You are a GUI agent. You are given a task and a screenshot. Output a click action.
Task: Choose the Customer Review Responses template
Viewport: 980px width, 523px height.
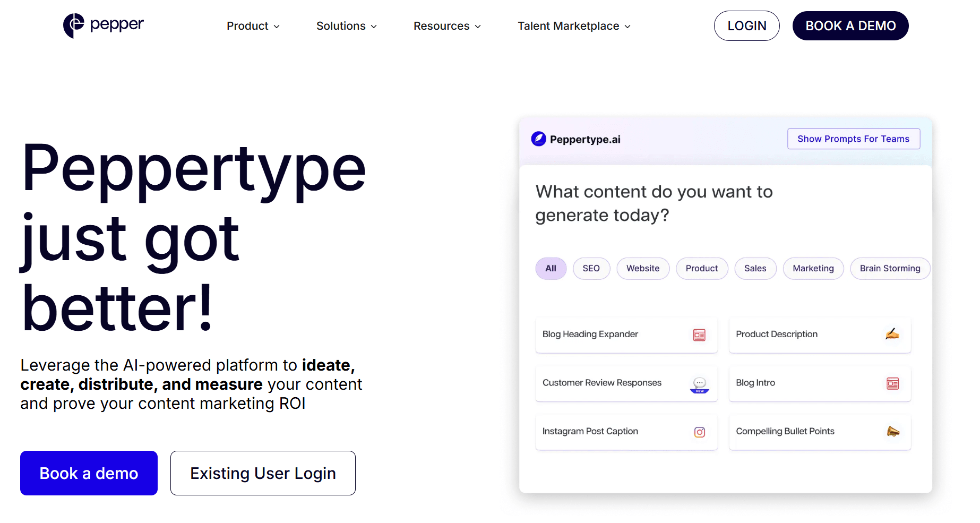click(x=626, y=383)
